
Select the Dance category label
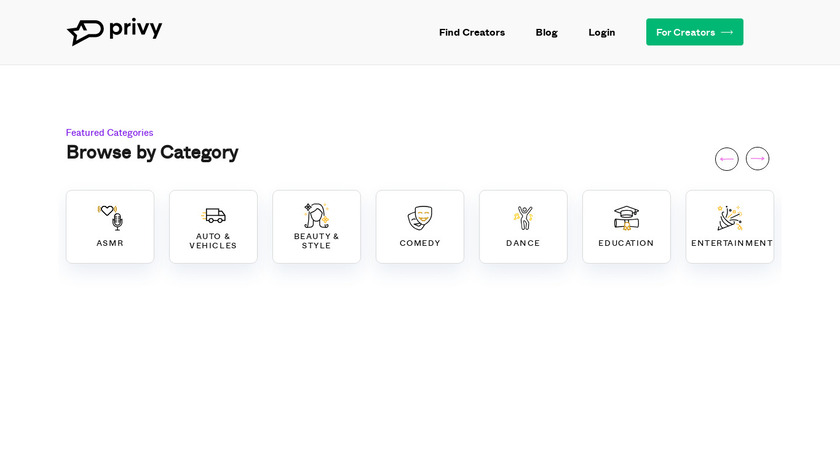523,243
